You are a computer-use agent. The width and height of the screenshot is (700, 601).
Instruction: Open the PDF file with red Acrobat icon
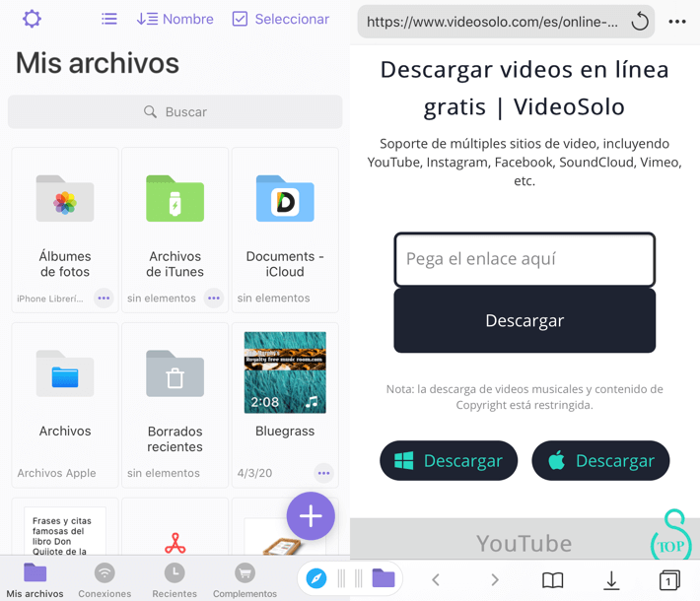click(x=175, y=543)
